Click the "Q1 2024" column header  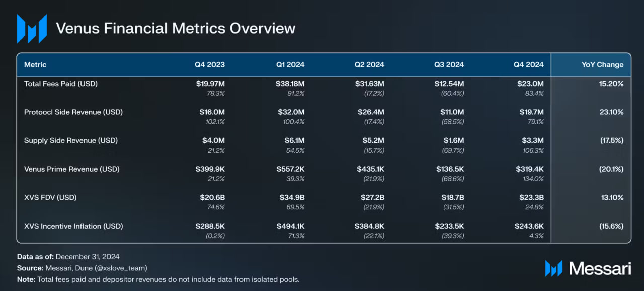[x=290, y=64]
